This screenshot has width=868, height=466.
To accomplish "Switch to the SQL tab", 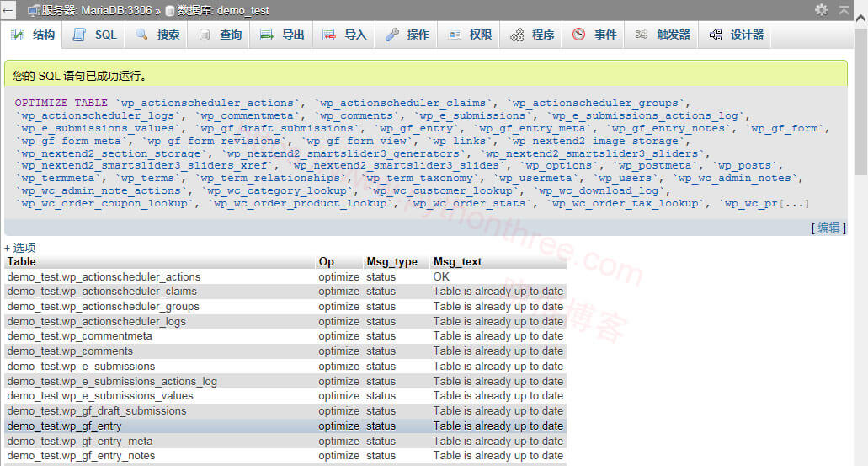I will pos(93,35).
